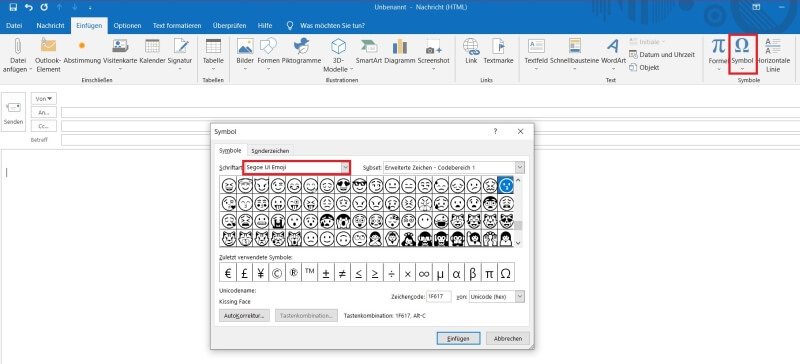Insert a Link

coord(471,51)
